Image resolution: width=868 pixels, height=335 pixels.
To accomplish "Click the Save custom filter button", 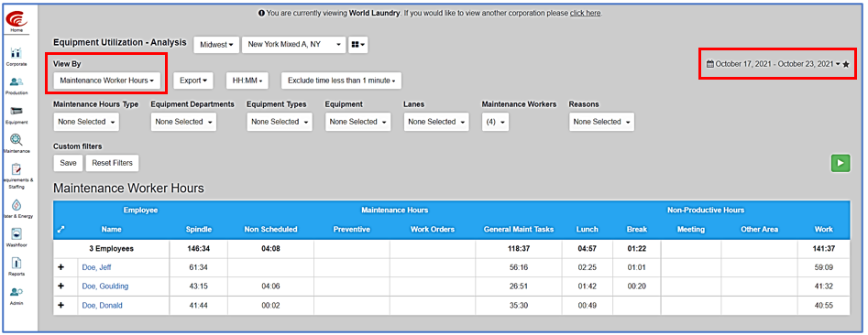I will coord(68,163).
